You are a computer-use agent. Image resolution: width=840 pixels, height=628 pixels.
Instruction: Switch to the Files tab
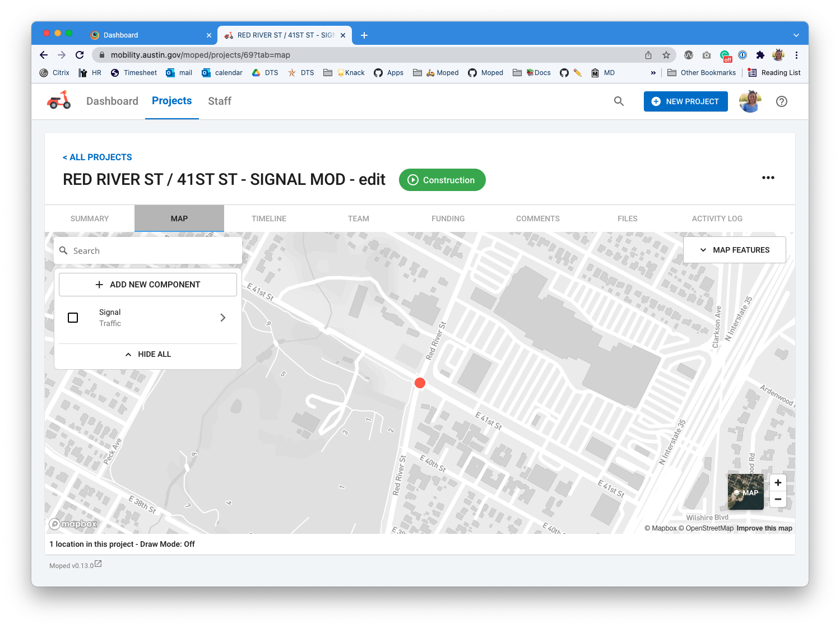point(628,218)
